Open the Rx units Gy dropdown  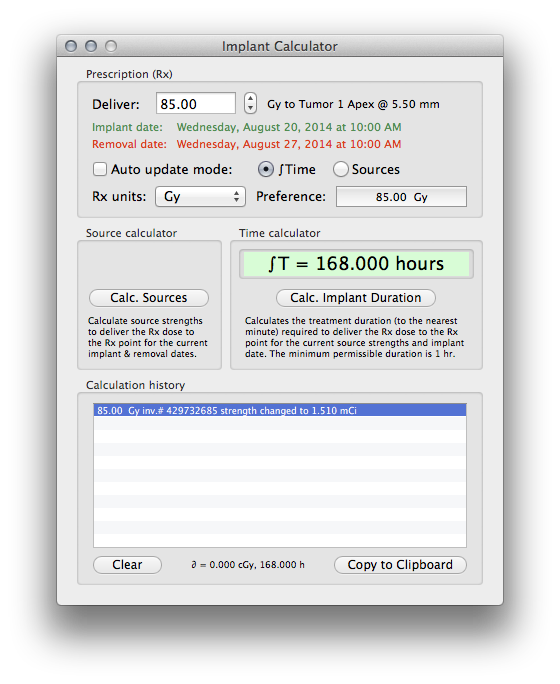tap(200, 197)
